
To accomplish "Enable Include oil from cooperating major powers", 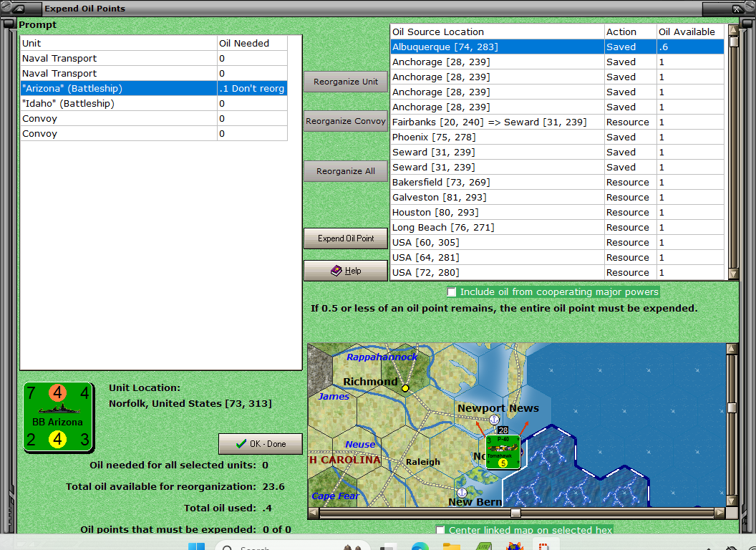I will click(x=452, y=292).
